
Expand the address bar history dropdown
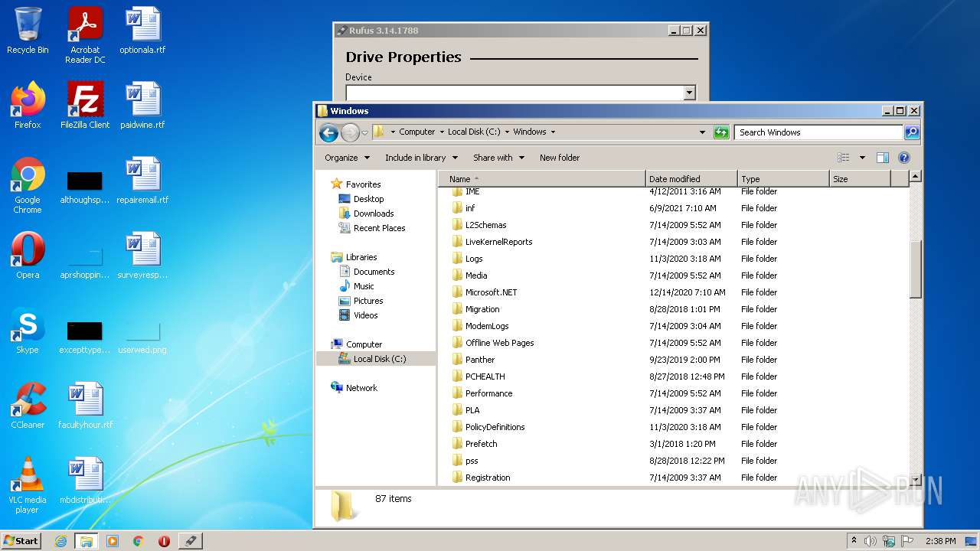pyautogui.click(x=702, y=132)
